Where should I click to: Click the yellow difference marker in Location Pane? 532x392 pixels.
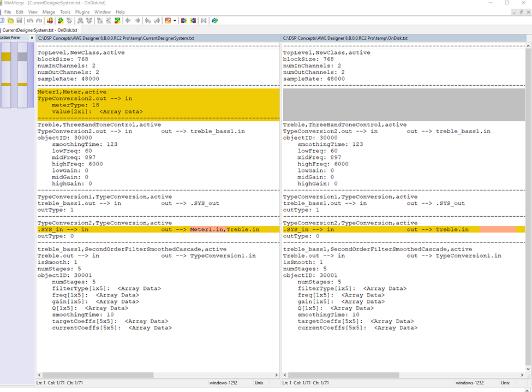[x=6, y=57]
